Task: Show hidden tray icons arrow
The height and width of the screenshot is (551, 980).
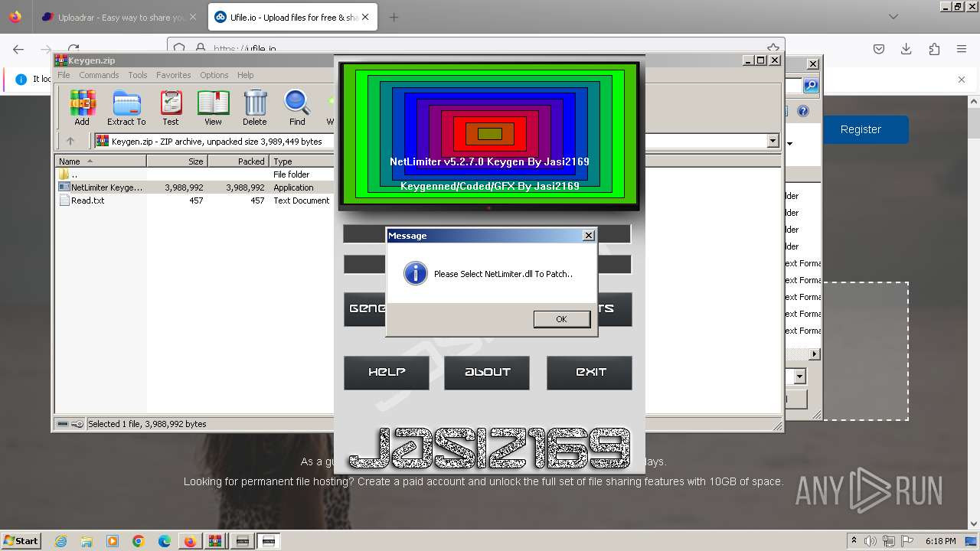Action: point(854,541)
